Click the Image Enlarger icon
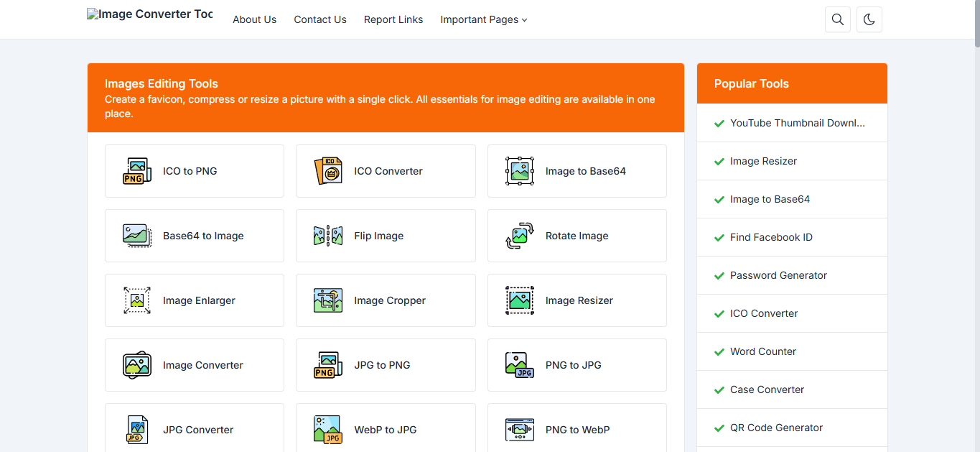The width and height of the screenshot is (980, 452). pos(137,300)
